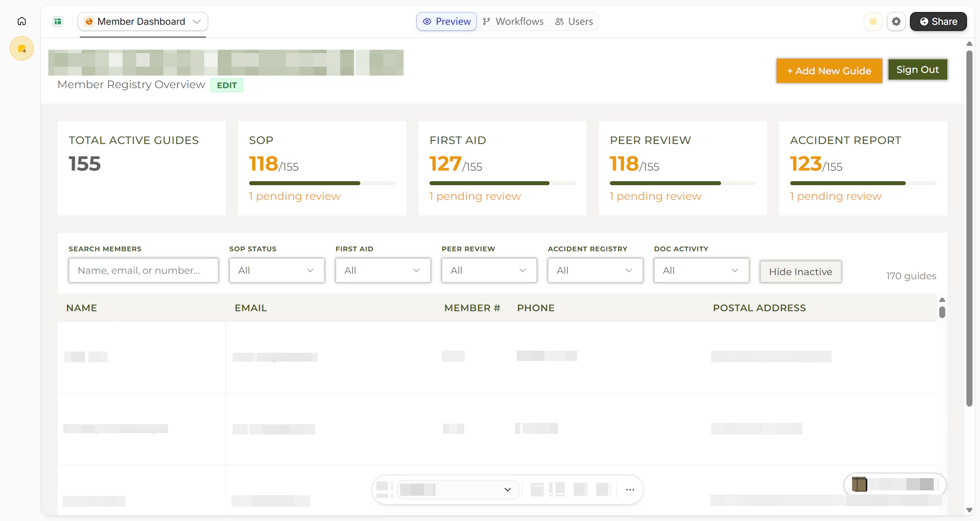Open the Peer Review filter dropdown
Viewport: 980px width, 521px height.
point(489,270)
